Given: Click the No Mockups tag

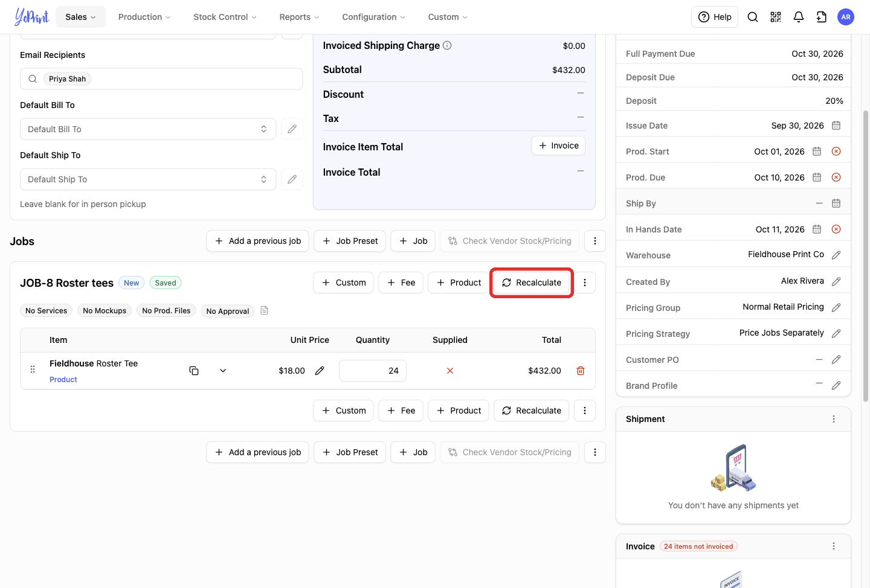Looking at the screenshot, I should click(105, 311).
